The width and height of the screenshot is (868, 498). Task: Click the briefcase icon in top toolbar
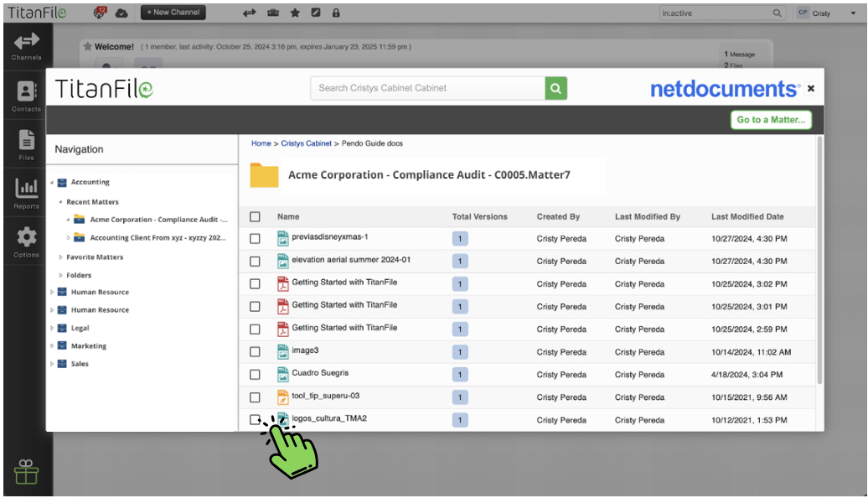tap(273, 13)
